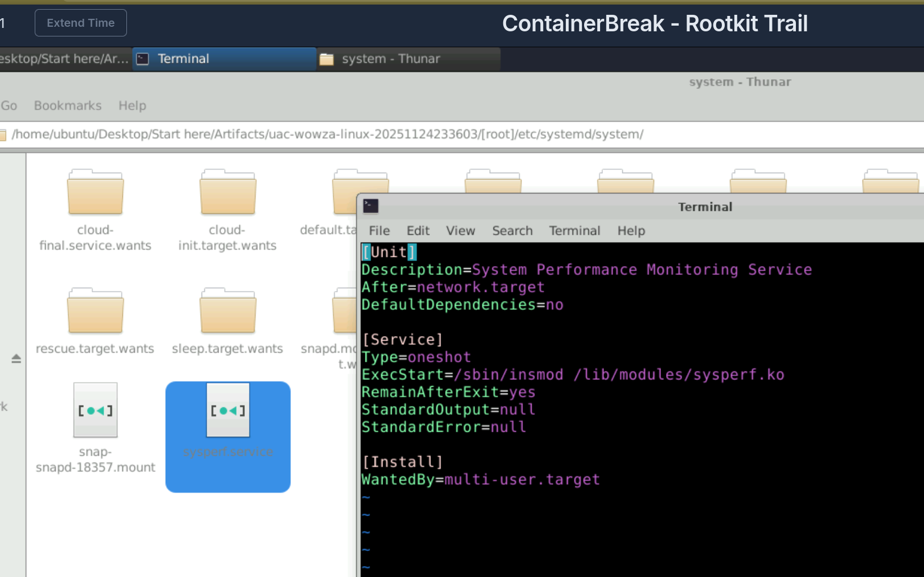Open the sleep.target.wants folder

(228, 311)
